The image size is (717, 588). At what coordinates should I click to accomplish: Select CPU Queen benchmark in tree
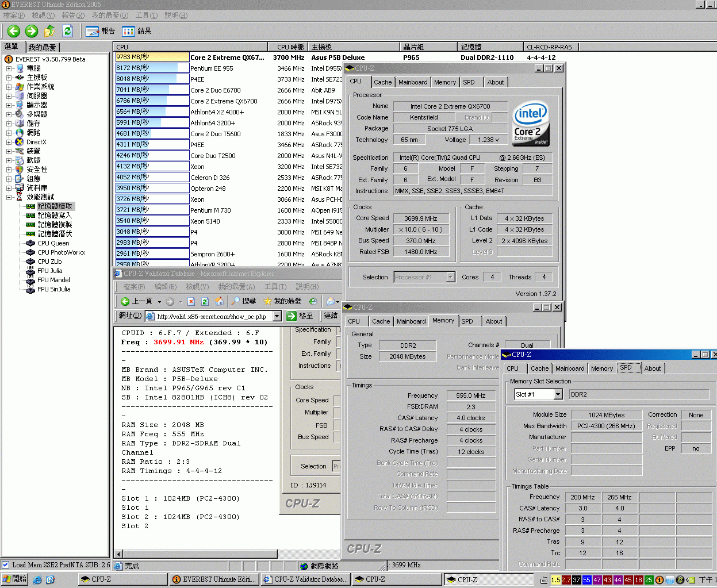pyautogui.click(x=53, y=243)
